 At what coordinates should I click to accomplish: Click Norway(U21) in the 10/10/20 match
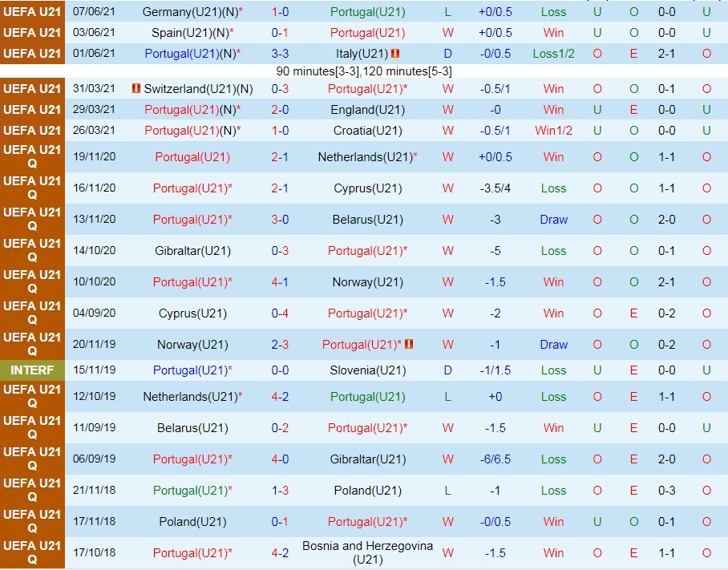tap(368, 282)
